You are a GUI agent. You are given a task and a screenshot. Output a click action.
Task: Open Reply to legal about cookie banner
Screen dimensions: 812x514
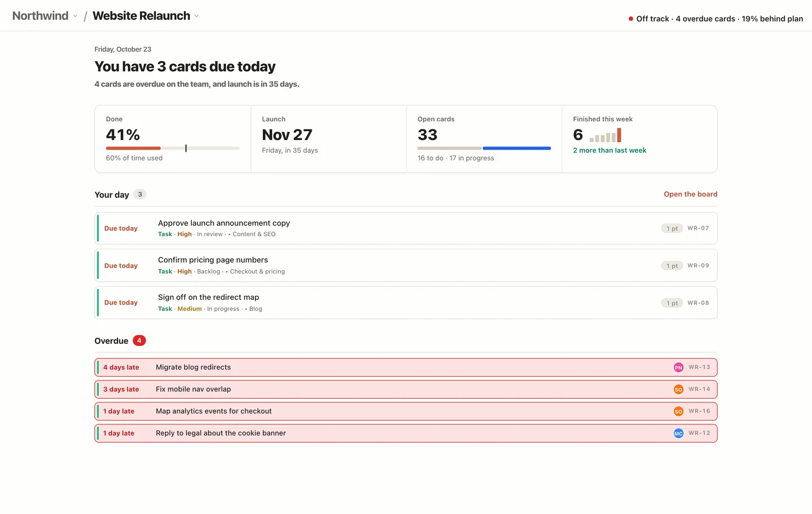[406, 433]
